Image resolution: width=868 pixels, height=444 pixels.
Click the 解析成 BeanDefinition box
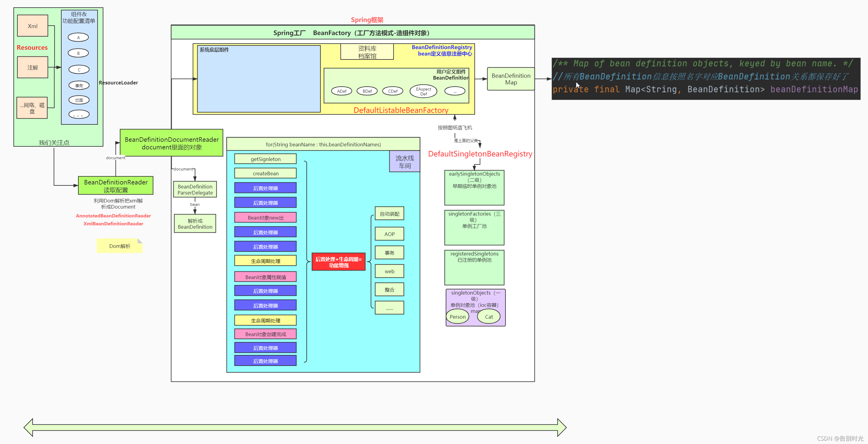pos(195,224)
